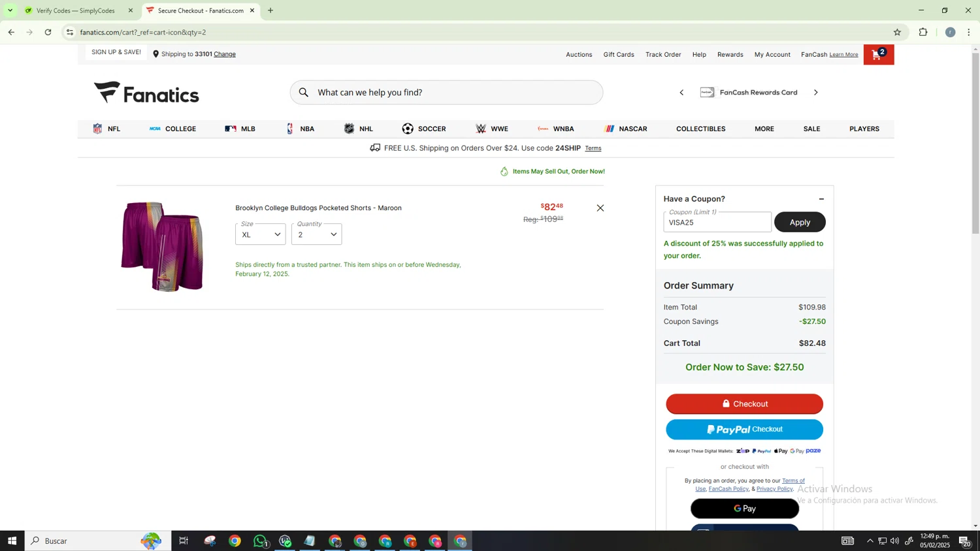Click the volume icon in system tray
This screenshot has width=980, height=551.
pos(894,541)
